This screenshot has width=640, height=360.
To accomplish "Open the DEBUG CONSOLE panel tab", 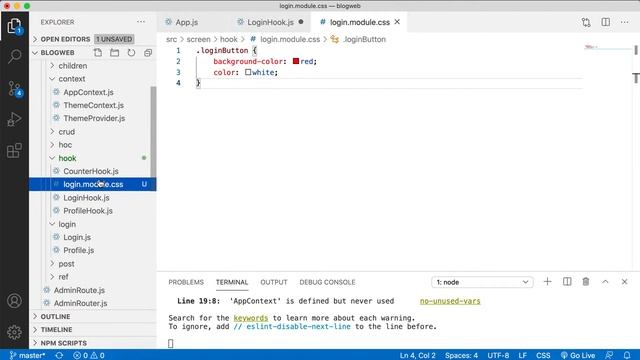I will coord(327,282).
